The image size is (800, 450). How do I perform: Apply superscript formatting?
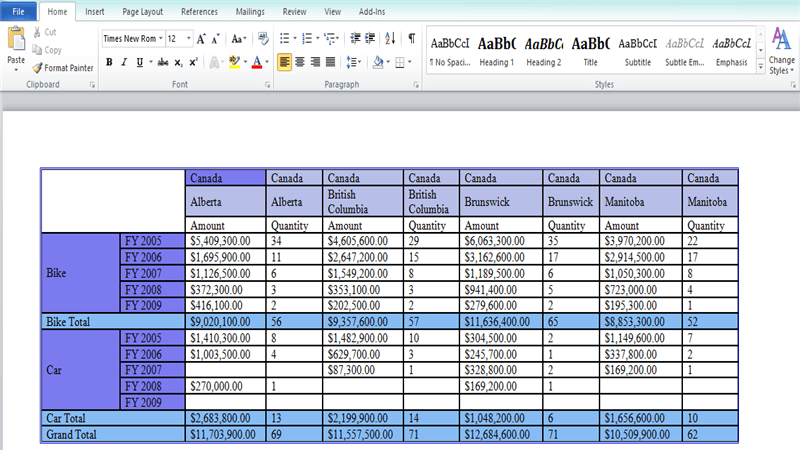coord(193,62)
